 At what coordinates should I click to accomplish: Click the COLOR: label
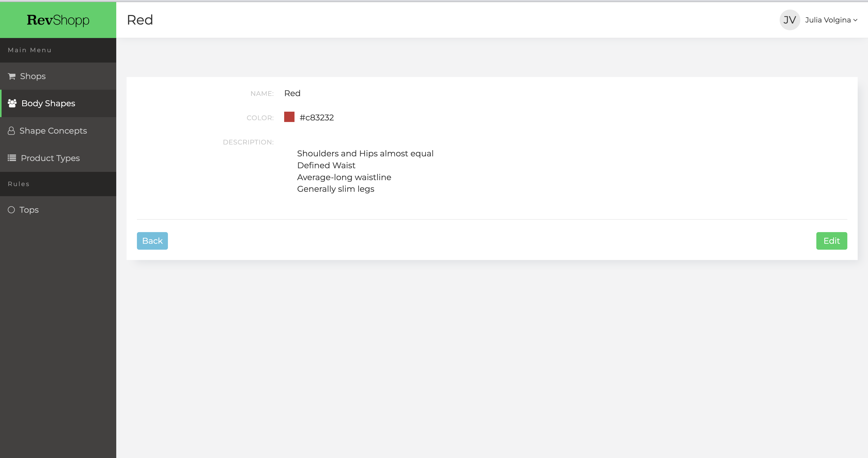click(260, 118)
